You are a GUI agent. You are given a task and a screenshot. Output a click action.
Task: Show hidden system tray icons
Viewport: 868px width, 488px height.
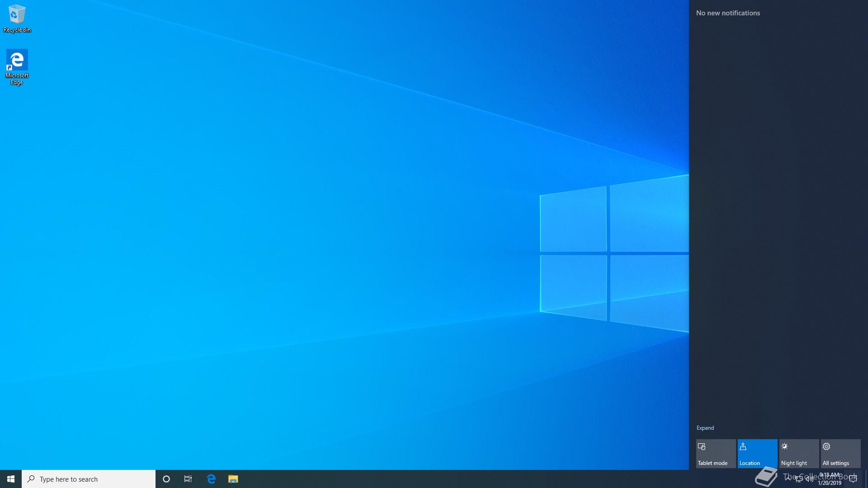point(788,479)
